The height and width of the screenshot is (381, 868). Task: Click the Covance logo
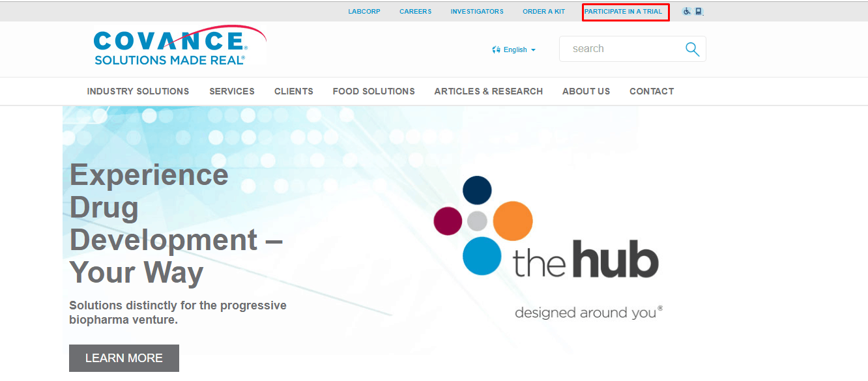point(179,46)
